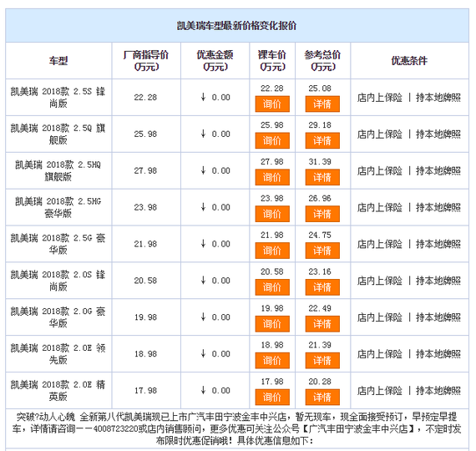The height and width of the screenshot is (451, 476).
Task: Click phone number 4008723220 in footer note
Action: pyautogui.click(x=116, y=428)
